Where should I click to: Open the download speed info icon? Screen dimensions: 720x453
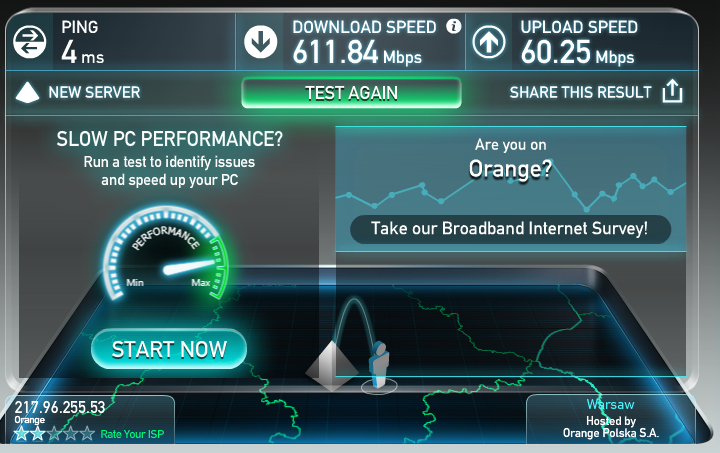click(x=454, y=26)
